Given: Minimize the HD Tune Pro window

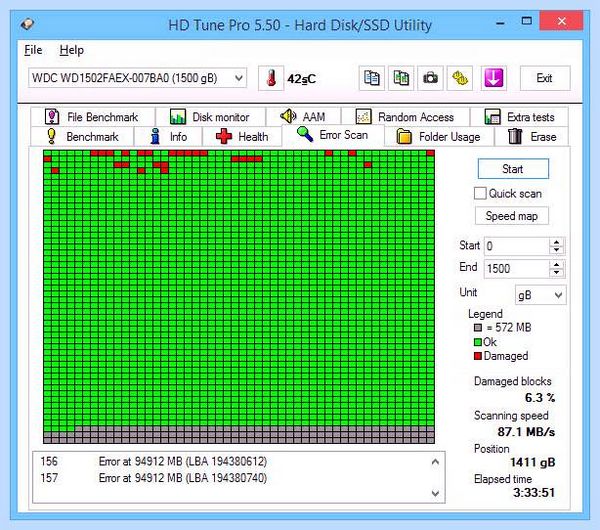Looking at the screenshot, I should tap(500, 22).
